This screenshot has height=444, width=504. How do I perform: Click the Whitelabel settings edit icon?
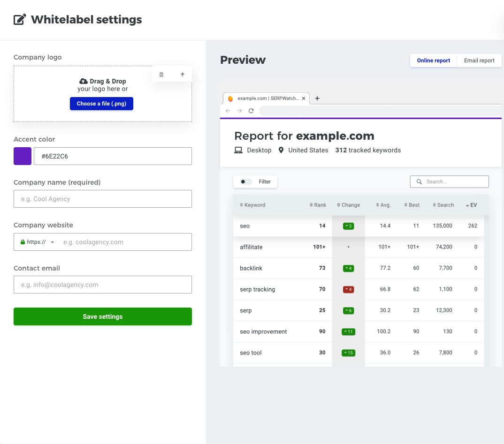coord(20,20)
